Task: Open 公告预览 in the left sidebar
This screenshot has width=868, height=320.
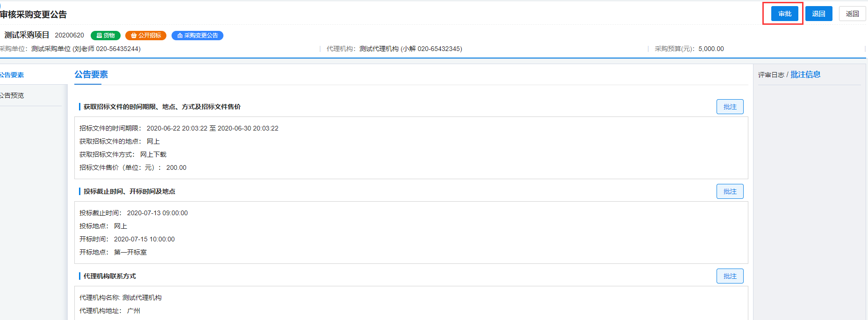Action: pos(12,95)
